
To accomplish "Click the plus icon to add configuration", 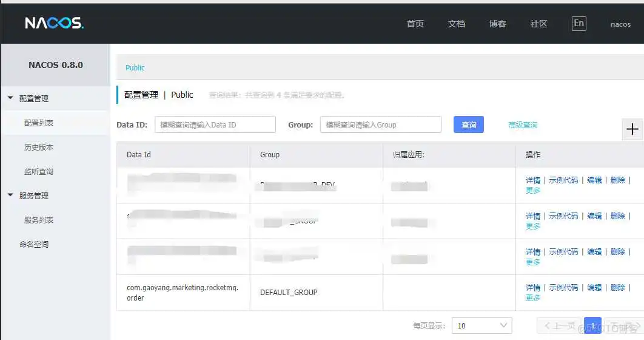I will tap(632, 129).
